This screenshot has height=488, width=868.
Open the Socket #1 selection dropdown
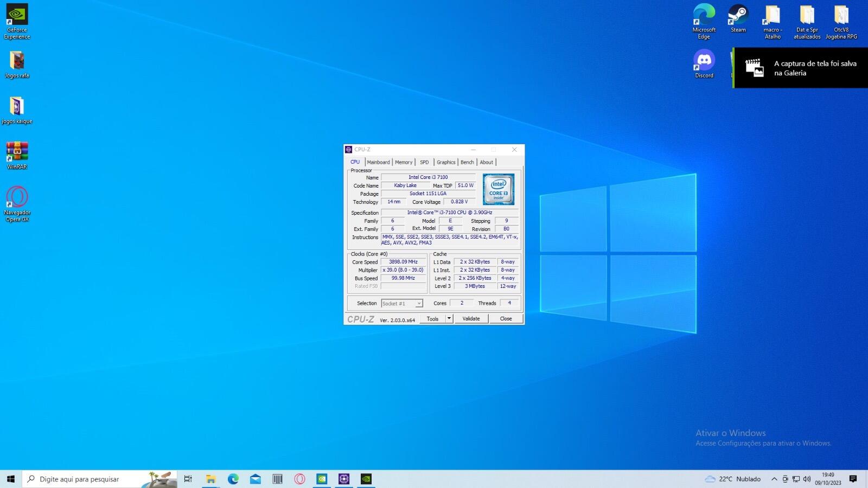pos(402,304)
